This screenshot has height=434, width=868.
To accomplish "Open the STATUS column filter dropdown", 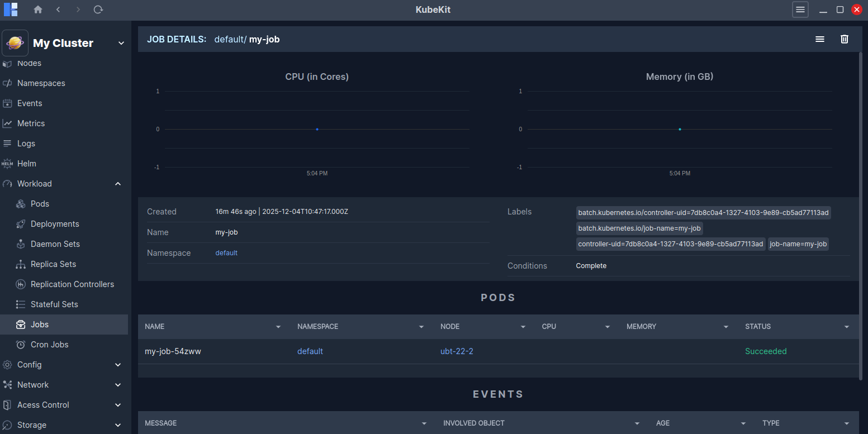I will [x=846, y=327].
